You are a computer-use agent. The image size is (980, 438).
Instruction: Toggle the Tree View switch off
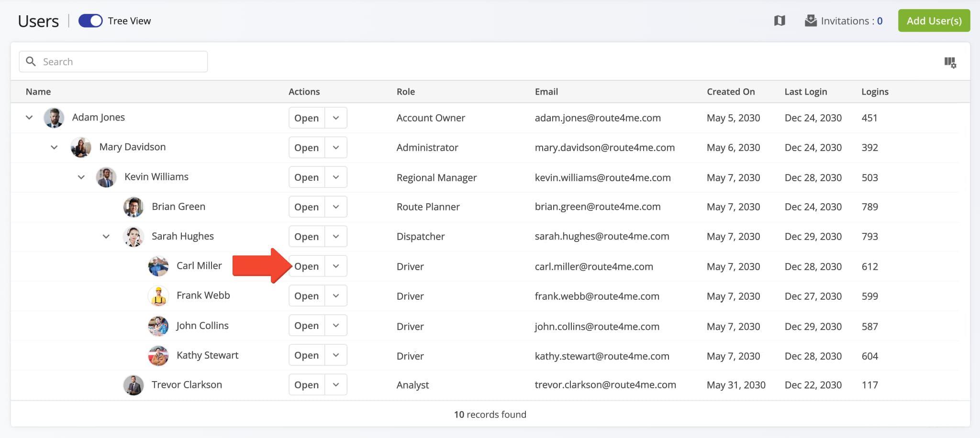coord(90,21)
